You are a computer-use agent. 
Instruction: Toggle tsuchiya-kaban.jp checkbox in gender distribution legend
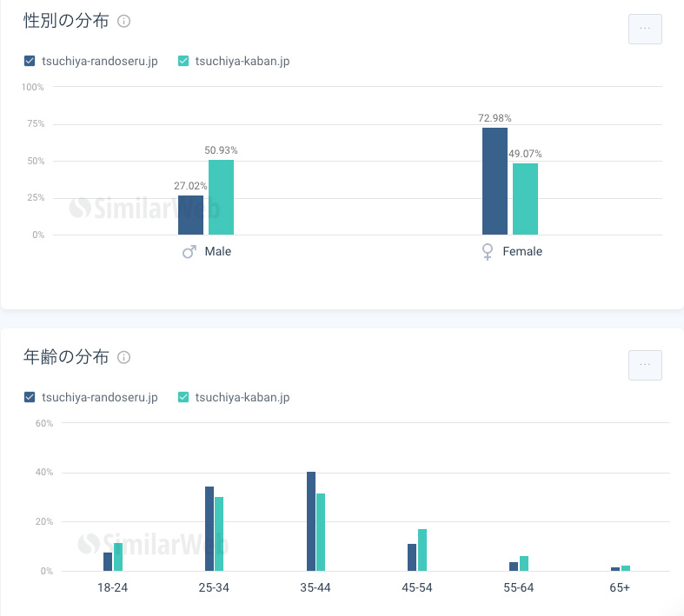183,61
